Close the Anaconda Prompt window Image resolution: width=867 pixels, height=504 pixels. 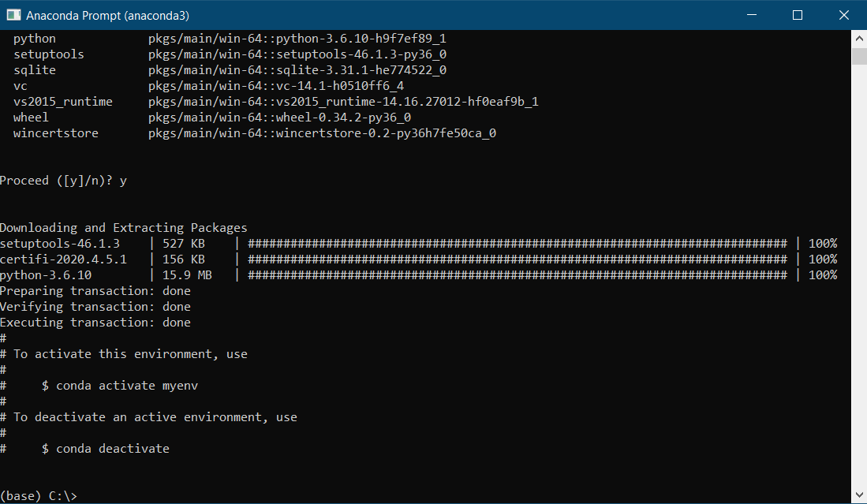click(840, 15)
